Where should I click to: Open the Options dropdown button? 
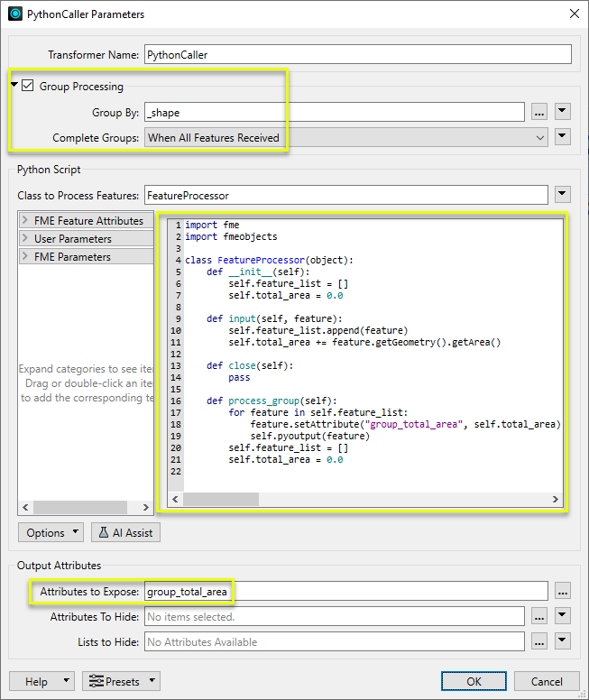tap(51, 532)
